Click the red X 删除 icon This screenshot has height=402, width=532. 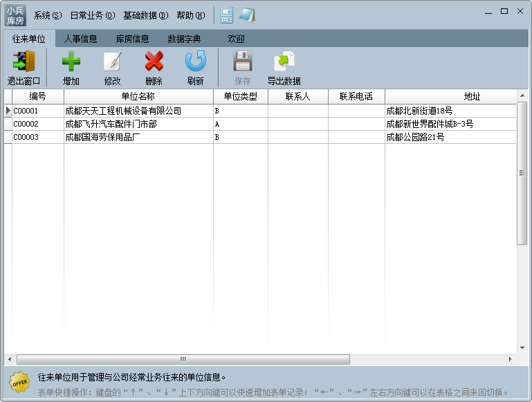[154, 61]
